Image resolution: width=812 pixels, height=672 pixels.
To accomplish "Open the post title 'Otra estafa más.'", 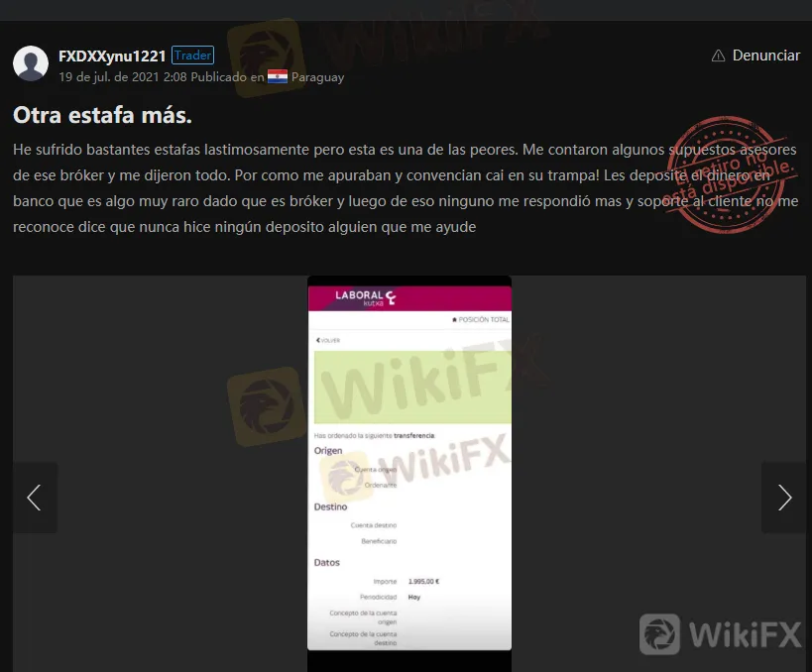I will (102, 115).
